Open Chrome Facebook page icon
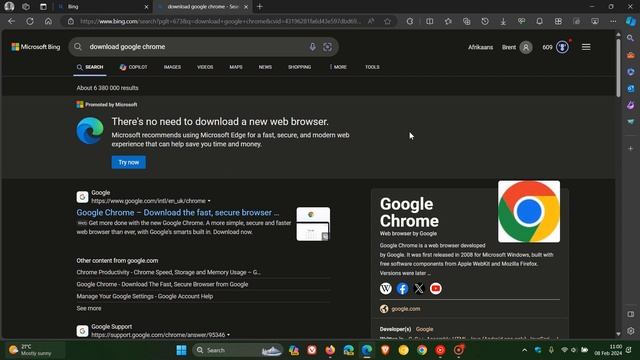The image size is (640, 360). click(x=402, y=289)
